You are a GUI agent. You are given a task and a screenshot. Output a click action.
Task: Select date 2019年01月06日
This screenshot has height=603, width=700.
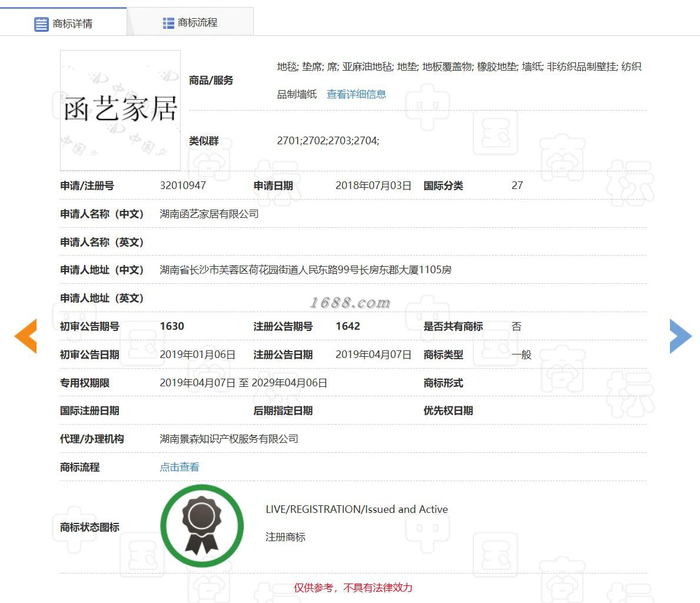197,354
